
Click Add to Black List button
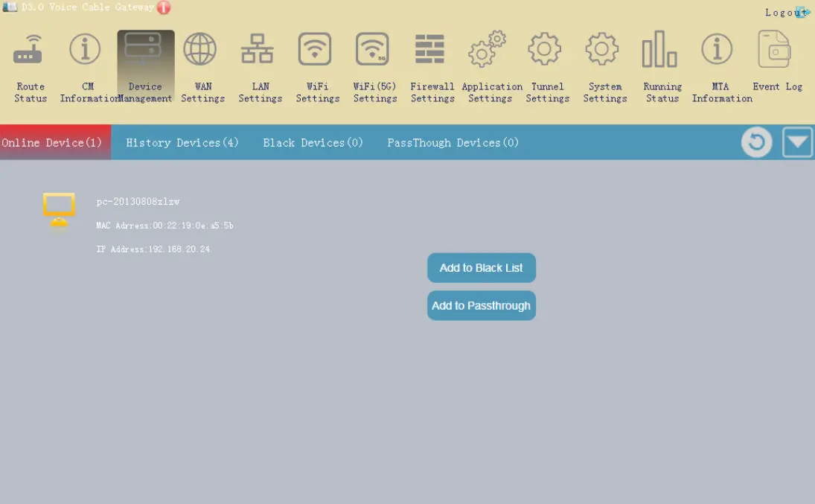click(x=482, y=268)
